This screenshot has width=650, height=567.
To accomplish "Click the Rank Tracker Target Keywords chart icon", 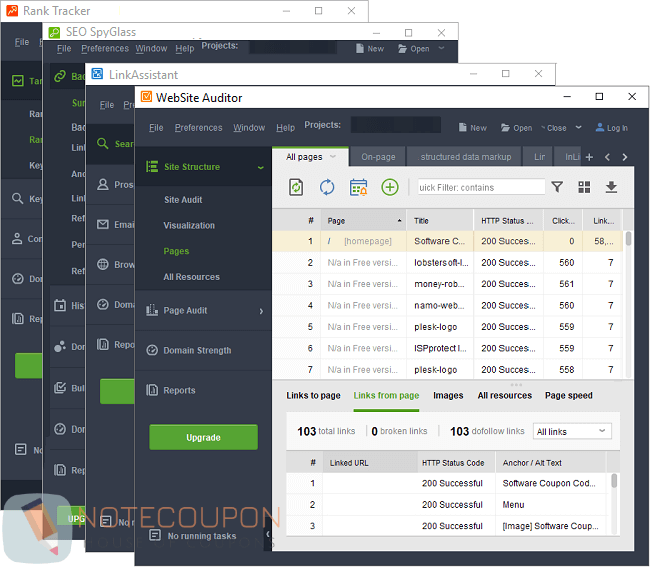I will (x=18, y=80).
